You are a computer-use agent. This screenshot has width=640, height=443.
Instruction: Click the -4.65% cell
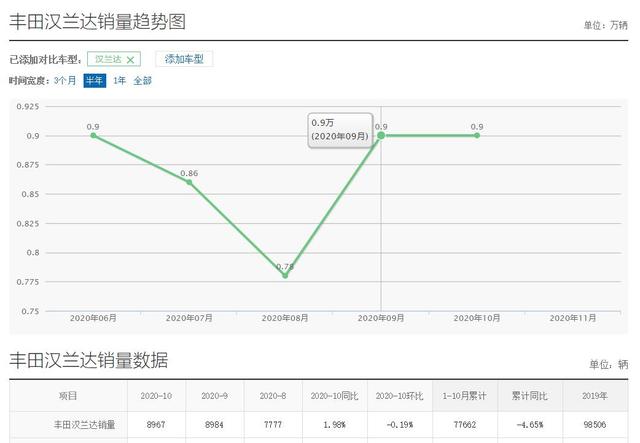(x=530, y=425)
